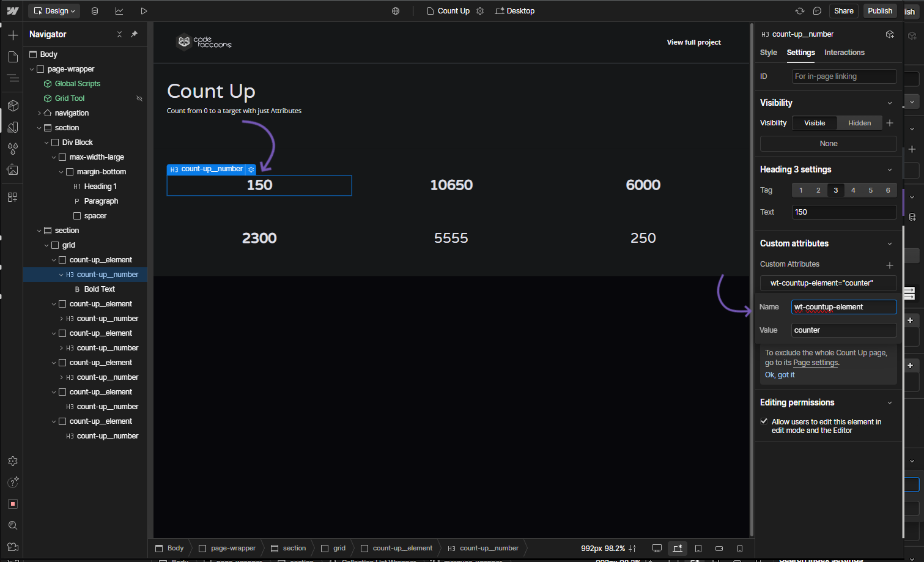Toggle Allow users to edit this element checkbox
The image size is (924, 562).
[x=764, y=421]
